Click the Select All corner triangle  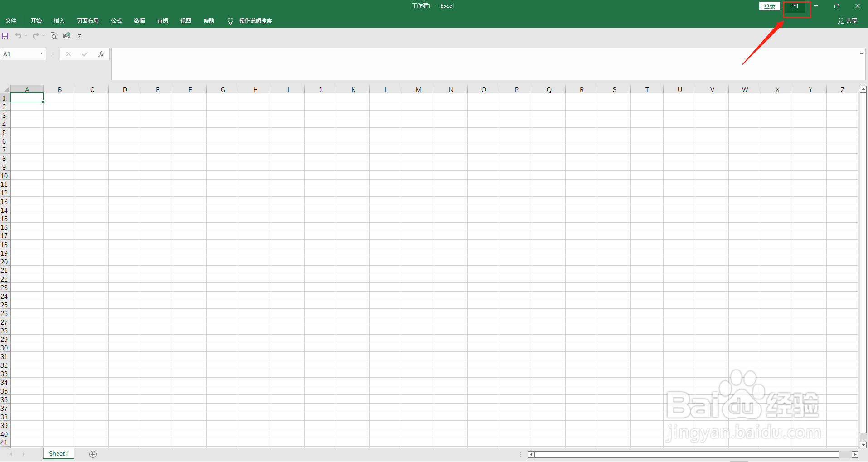click(6, 89)
